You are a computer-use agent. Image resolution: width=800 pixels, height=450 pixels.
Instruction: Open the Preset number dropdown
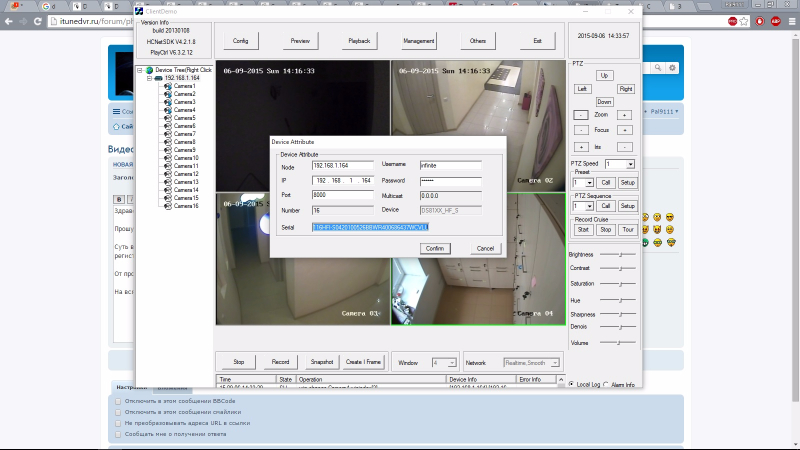pyautogui.click(x=589, y=183)
